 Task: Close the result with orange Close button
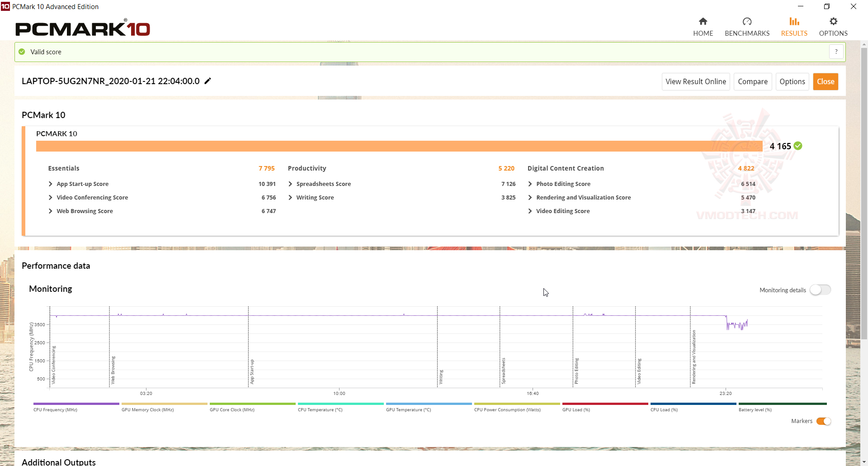(x=826, y=82)
